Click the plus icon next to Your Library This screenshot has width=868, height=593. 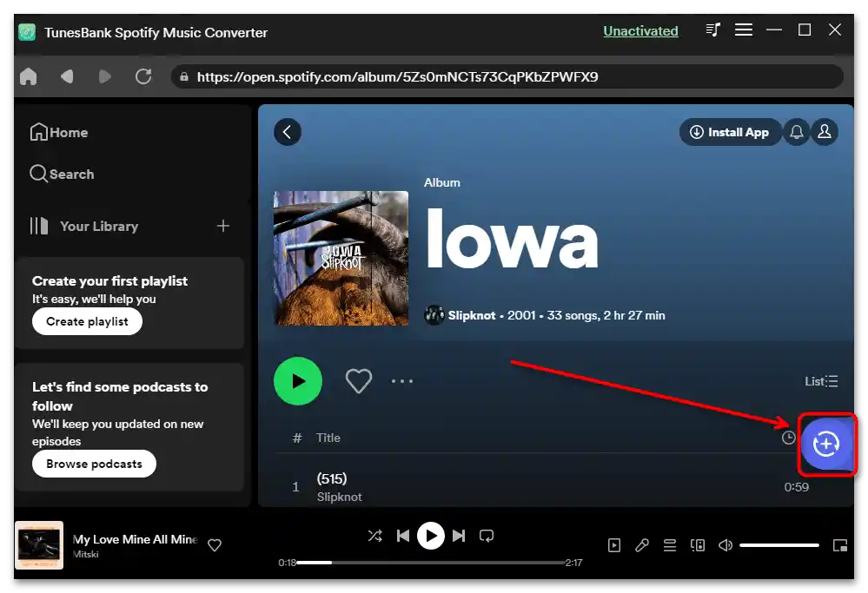pyautogui.click(x=223, y=226)
